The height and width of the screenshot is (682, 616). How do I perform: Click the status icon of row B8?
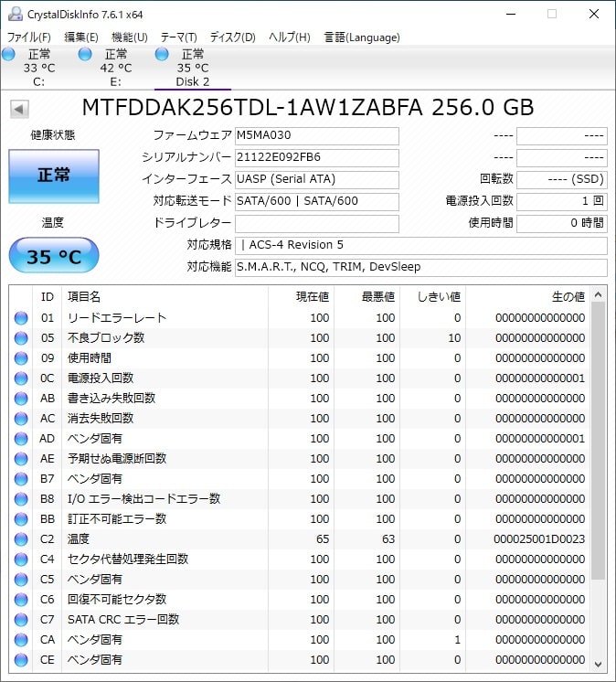pyautogui.click(x=21, y=499)
